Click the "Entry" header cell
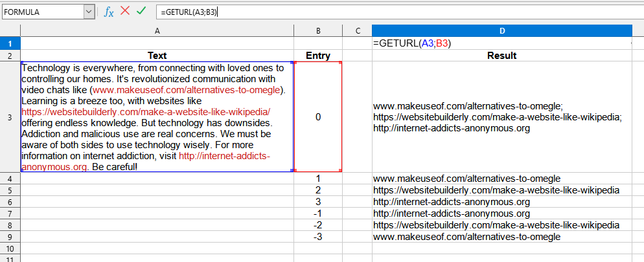The width and height of the screenshot is (644, 262). pos(317,56)
